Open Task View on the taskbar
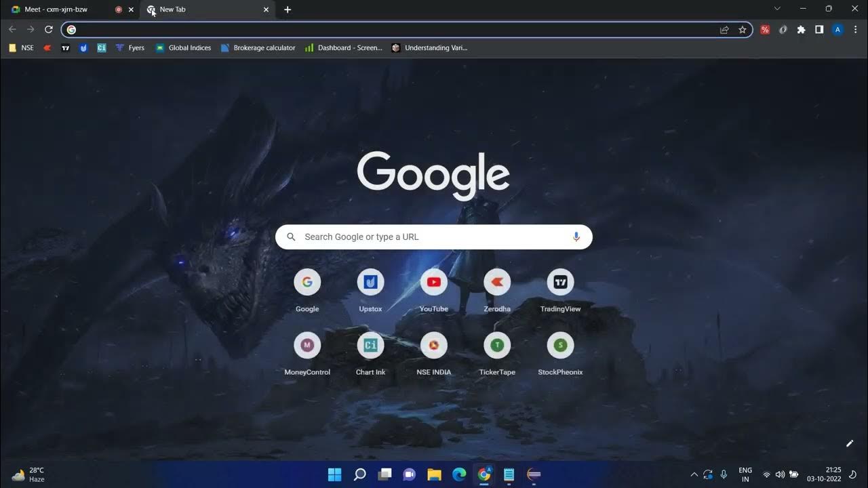Viewport: 868px width, 488px height. click(x=384, y=474)
